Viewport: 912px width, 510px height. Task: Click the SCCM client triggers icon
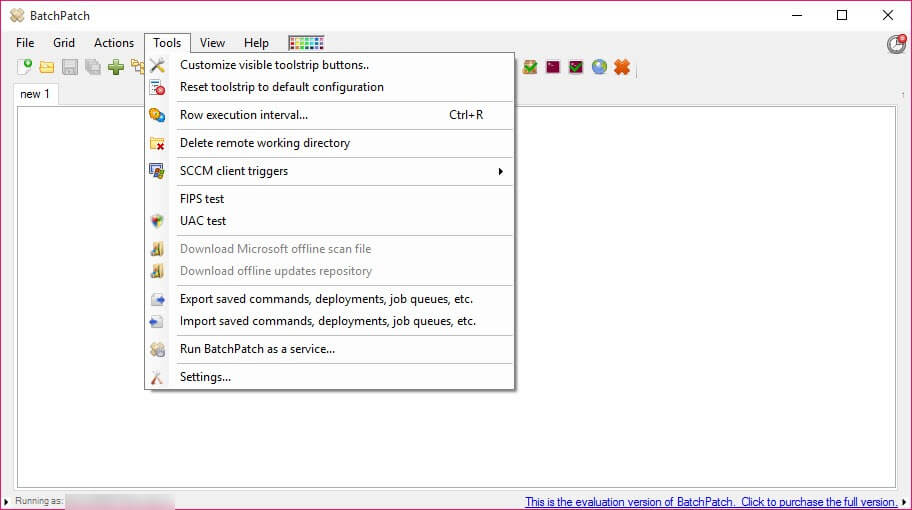tap(157, 171)
